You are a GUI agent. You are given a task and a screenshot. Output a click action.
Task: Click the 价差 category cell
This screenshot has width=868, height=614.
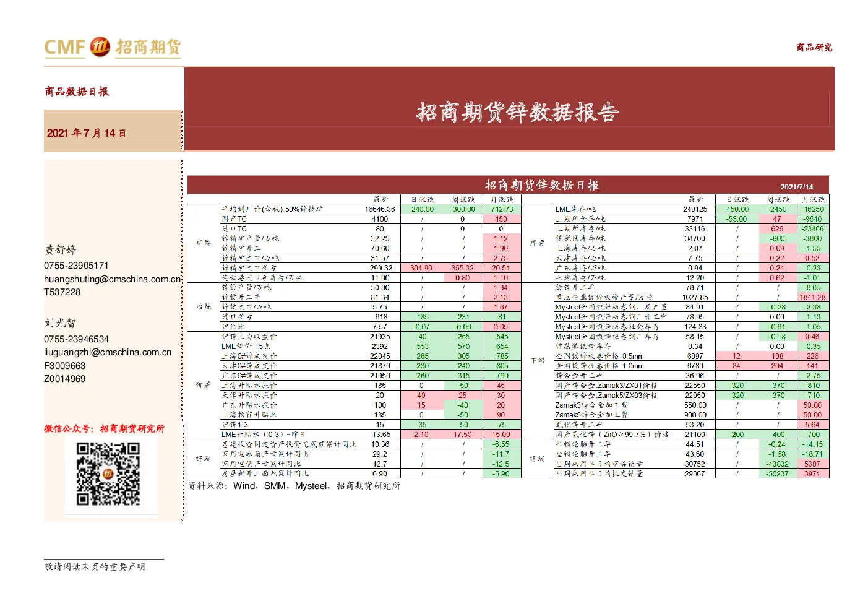204,385
